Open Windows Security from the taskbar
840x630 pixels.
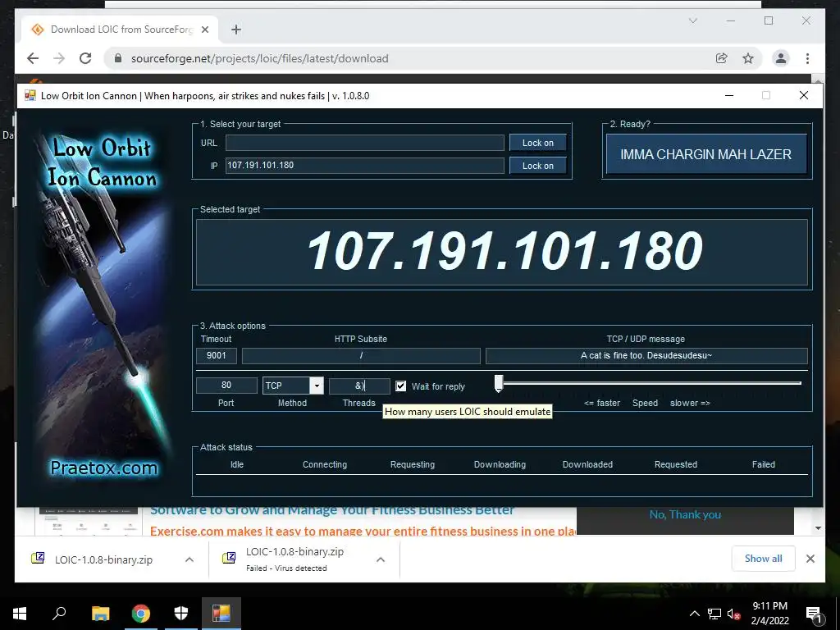tap(181, 614)
